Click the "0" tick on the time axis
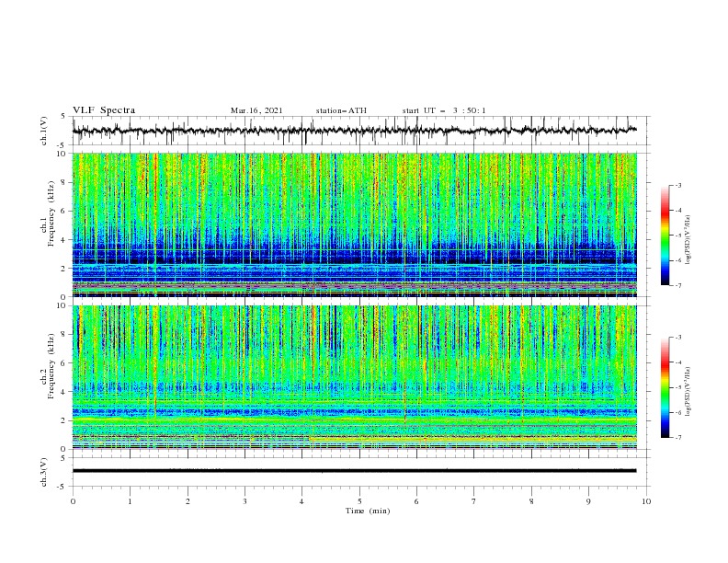This screenshot has height=563, width=728. [73, 501]
